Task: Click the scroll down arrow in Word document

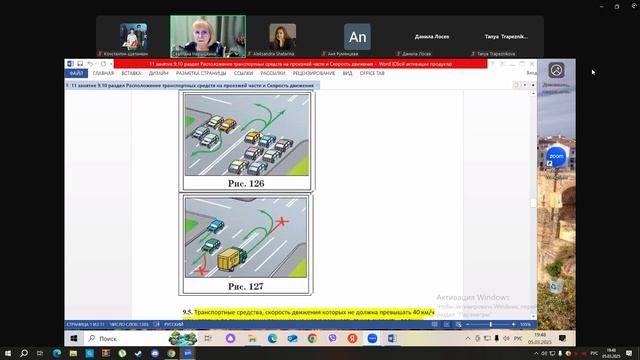Action: pos(533,316)
